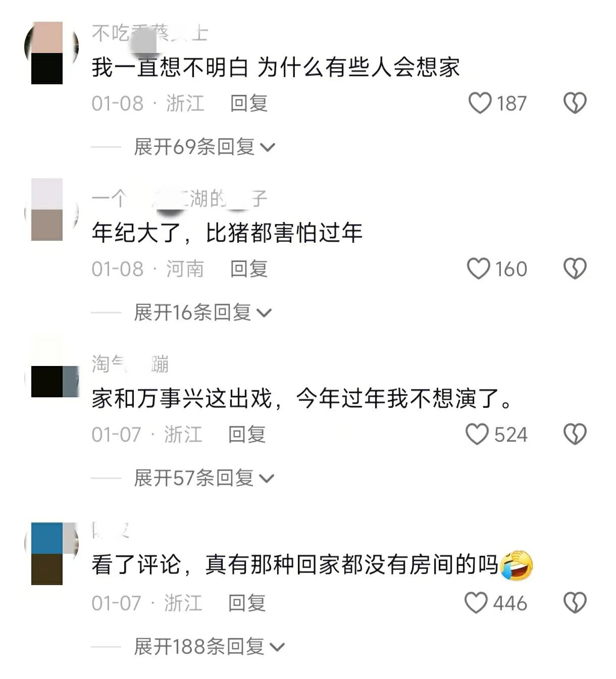Image resolution: width=616 pixels, height=679 pixels.
Task: Reply to 看了评论 comment from 01-07
Action: coord(247,603)
